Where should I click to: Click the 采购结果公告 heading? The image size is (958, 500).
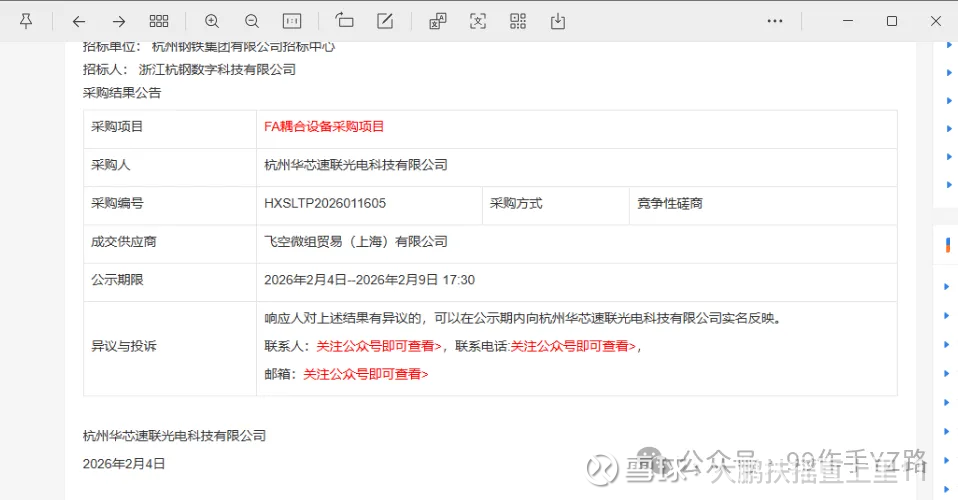coord(122,93)
